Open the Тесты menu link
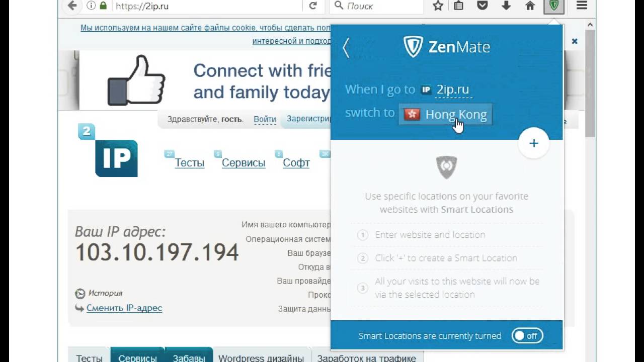 pos(190,163)
